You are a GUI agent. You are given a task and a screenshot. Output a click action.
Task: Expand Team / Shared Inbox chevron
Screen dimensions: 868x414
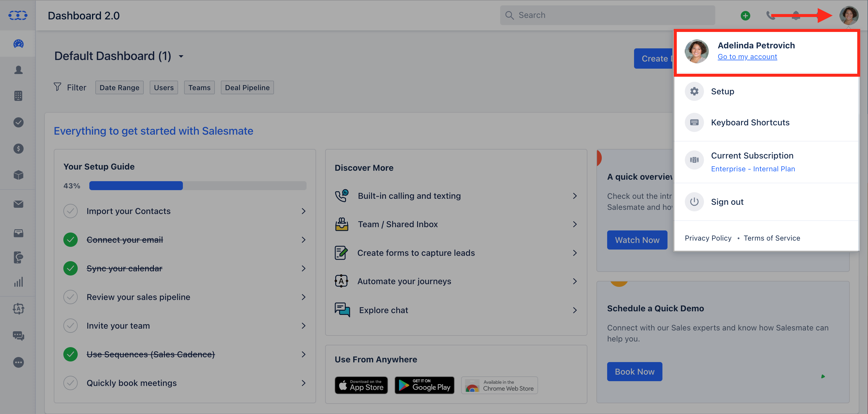(575, 224)
